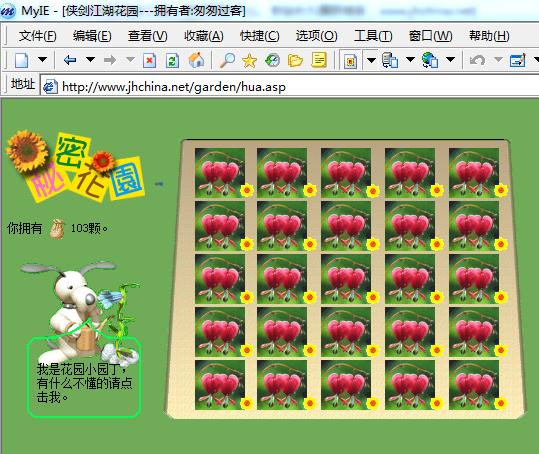Image resolution: width=539 pixels, height=454 pixels.
Task: Open the New page dropdown arrow
Action: pyautogui.click(x=42, y=59)
